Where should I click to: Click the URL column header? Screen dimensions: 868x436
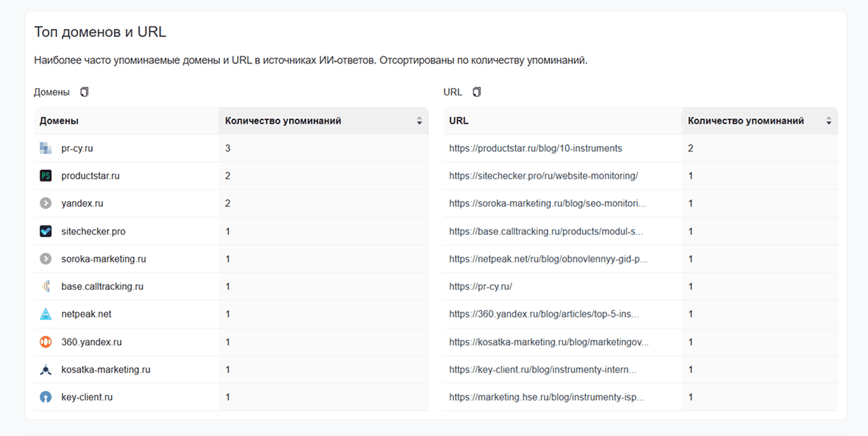click(459, 121)
